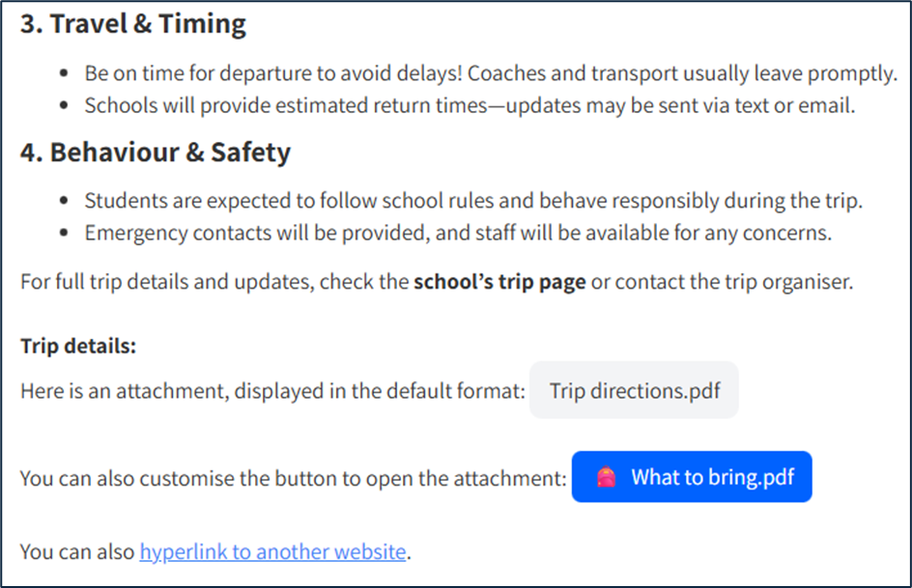Open the What to bring.pdf attachment

[x=692, y=477]
